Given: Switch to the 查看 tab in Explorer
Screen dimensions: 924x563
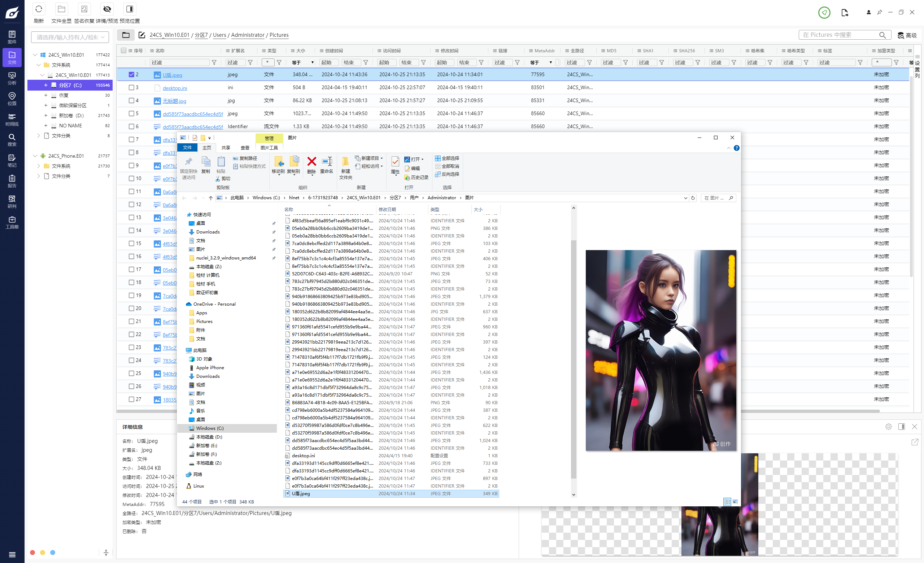Looking at the screenshot, I should click(x=245, y=148).
